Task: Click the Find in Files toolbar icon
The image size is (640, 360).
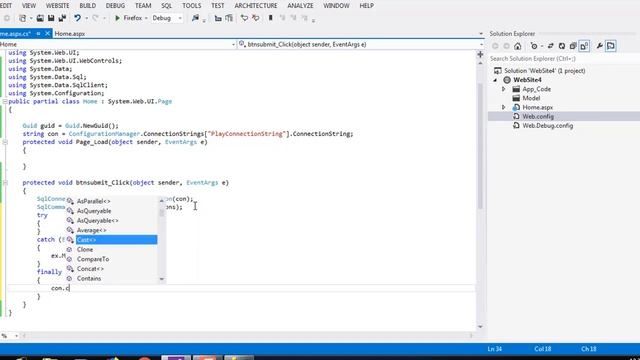Action: pyautogui.click(x=195, y=18)
